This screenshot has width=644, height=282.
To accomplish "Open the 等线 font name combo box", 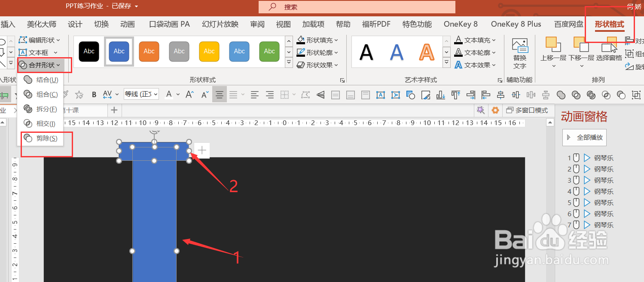I will click(141, 95).
